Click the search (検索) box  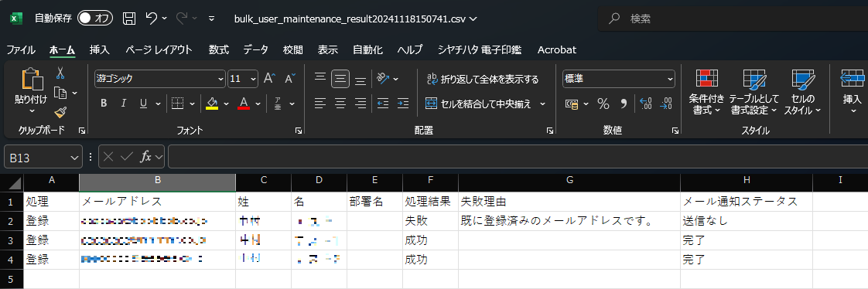pyautogui.click(x=733, y=19)
